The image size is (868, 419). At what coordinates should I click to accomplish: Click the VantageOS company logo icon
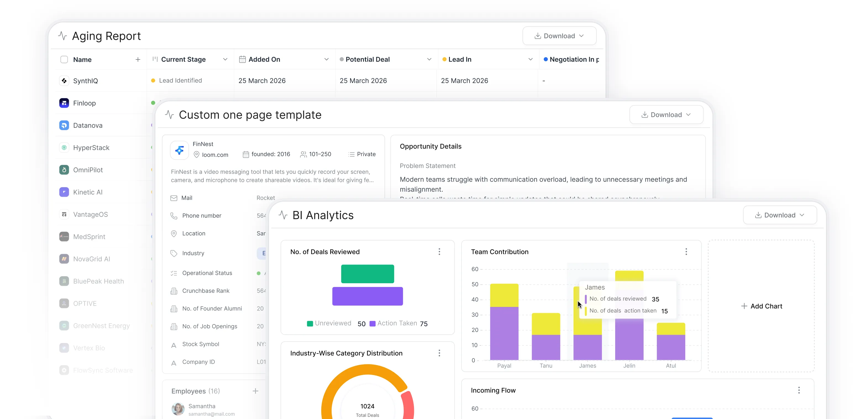point(64,214)
